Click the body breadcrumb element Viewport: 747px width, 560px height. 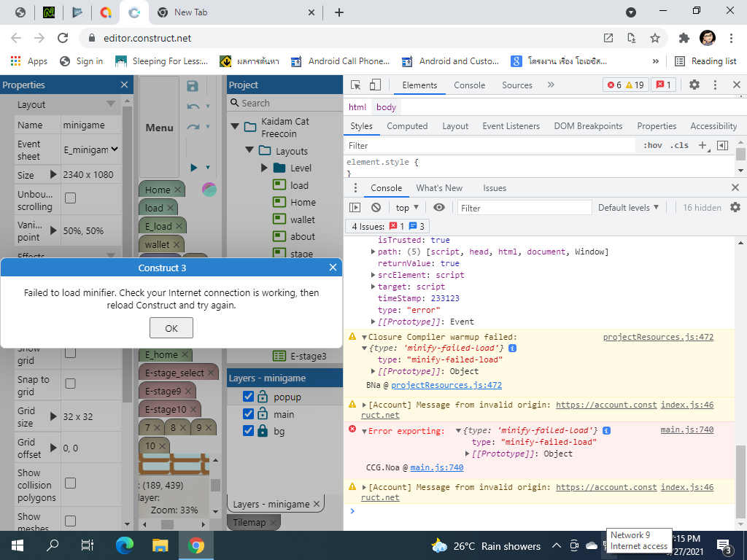pos(386,107)
